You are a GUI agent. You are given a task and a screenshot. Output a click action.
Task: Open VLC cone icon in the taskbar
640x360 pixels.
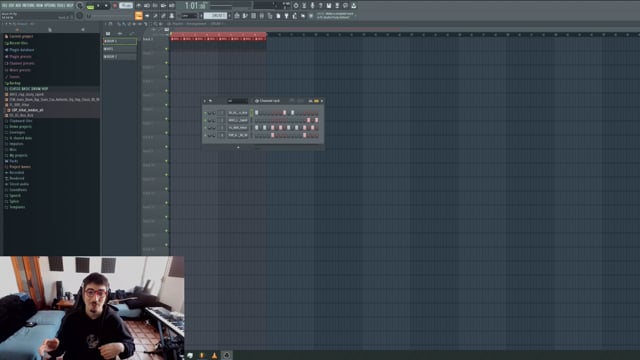tap(214, 356)
